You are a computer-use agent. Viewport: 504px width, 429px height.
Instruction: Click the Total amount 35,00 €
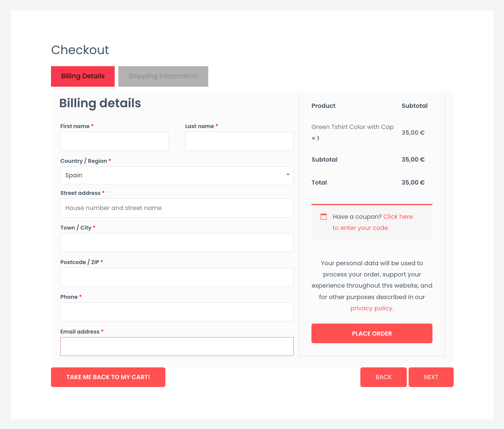tap(413, 182)
